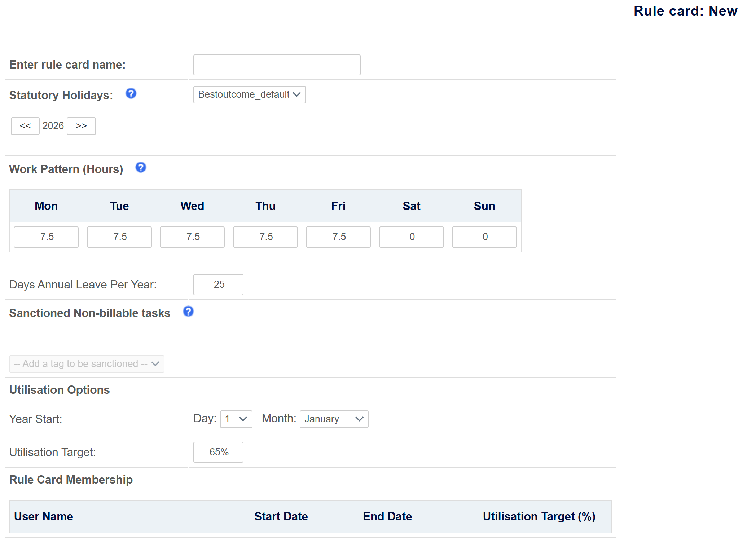Click the Thu hours field
The width and height of the screenshot is (747, 560).
(x=265, y=237)
